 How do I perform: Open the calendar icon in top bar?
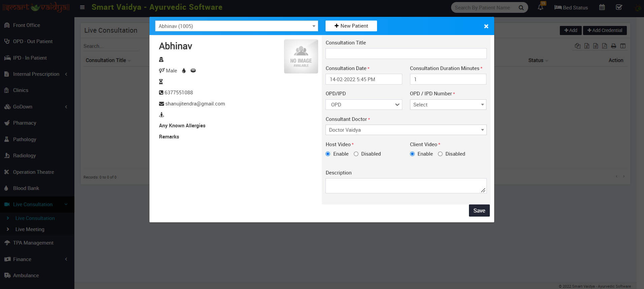(x=602, y=7)
